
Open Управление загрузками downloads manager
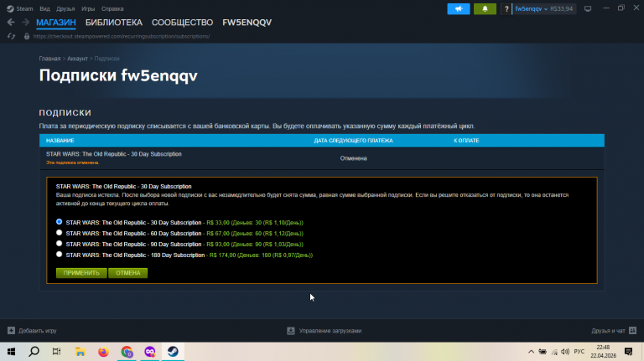click(330, 331)
